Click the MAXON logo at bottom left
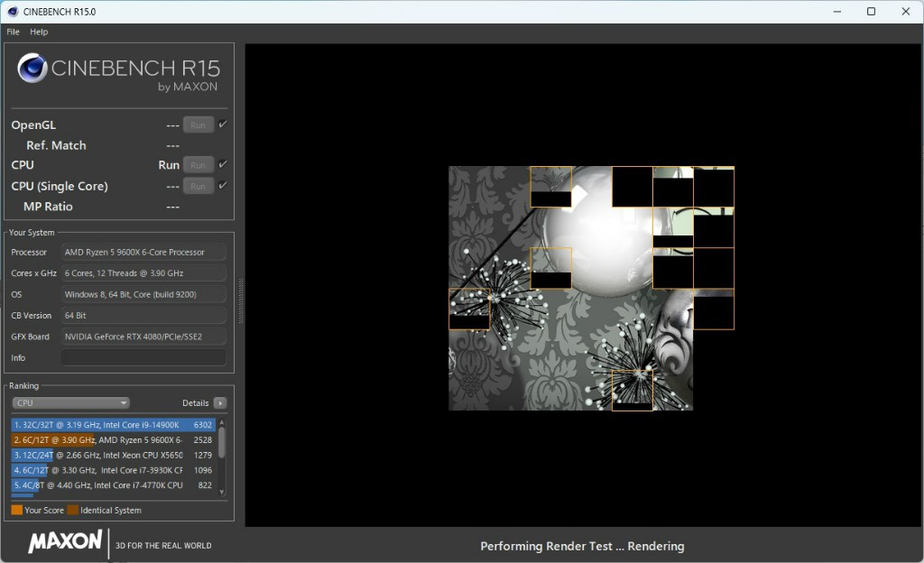 [x=65, y=541]
